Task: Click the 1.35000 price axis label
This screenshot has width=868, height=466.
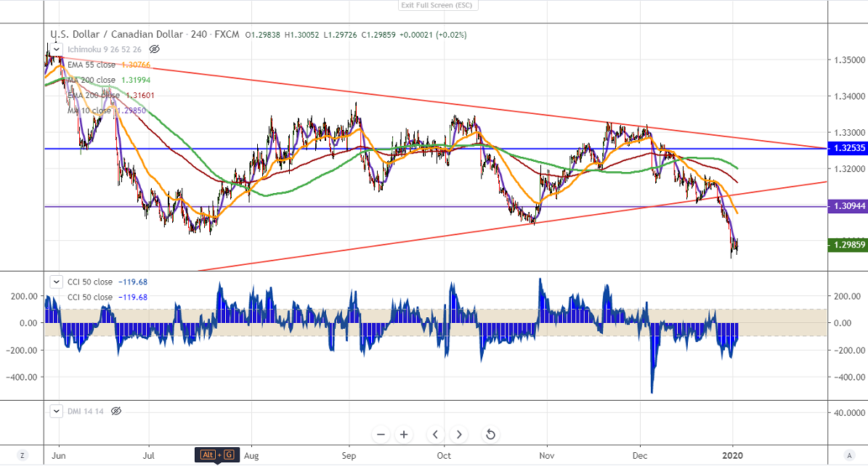Action: click(x=850, y=60)
